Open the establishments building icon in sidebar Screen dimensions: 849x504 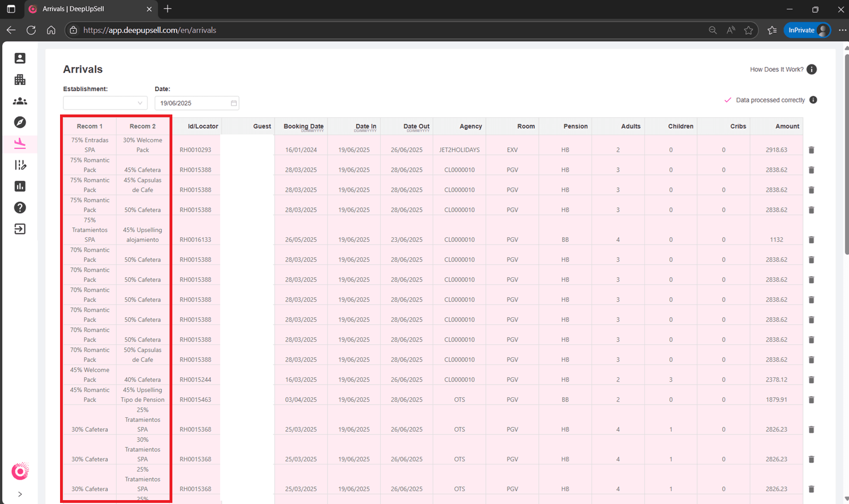click(x=20, y=79)
